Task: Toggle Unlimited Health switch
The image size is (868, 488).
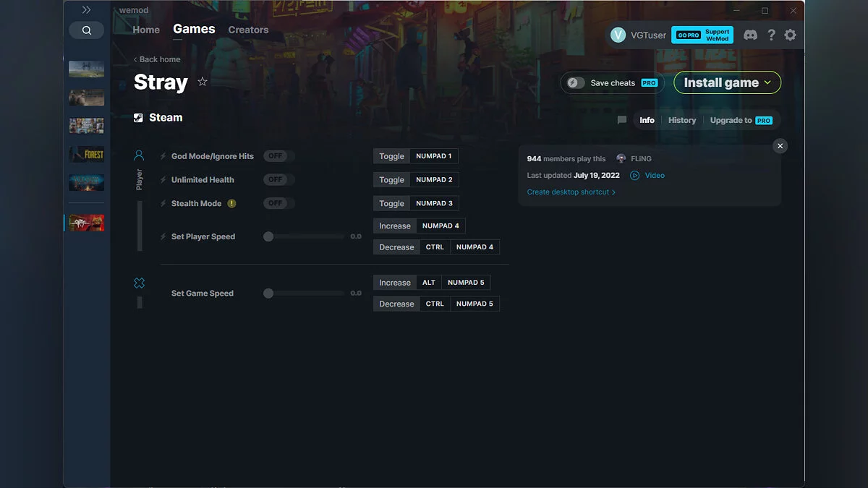Action: (278, 179)
